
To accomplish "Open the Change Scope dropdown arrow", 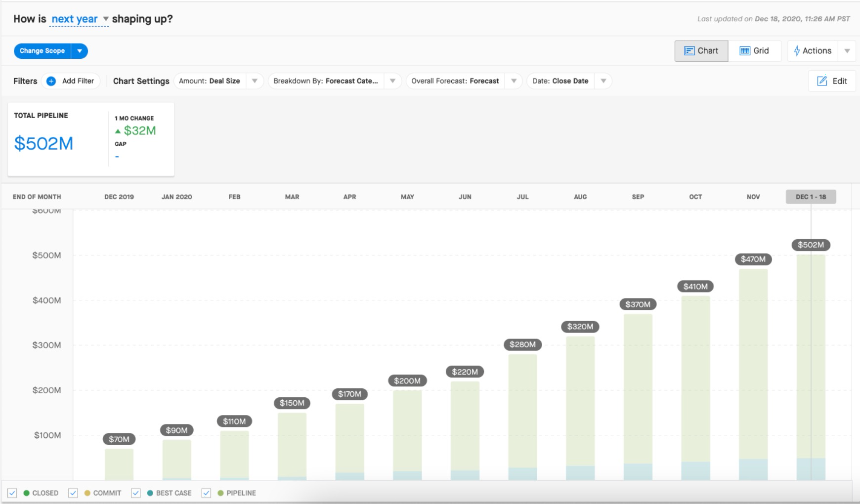I will 80,51.
